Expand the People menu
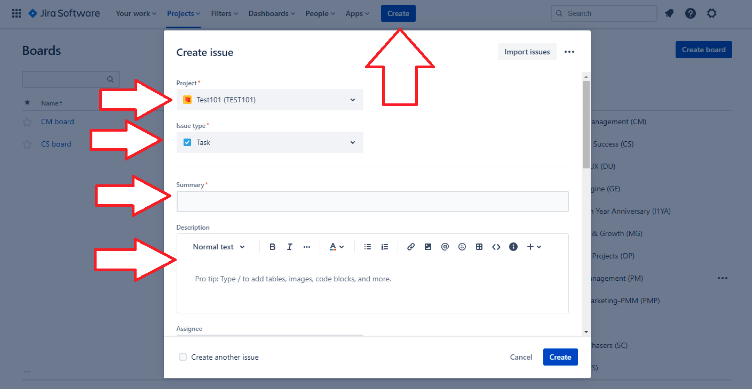The height and width of the screenshot is (389, 752). [320, 13]
